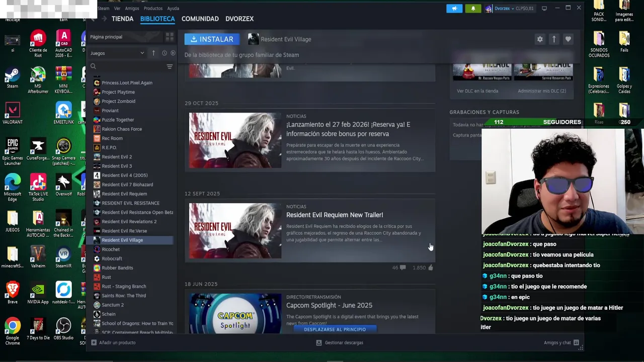The height and width of the screenshot is (362, 644).
Task: Switch to the BIBLIOTECA tab
Action: 157,19
